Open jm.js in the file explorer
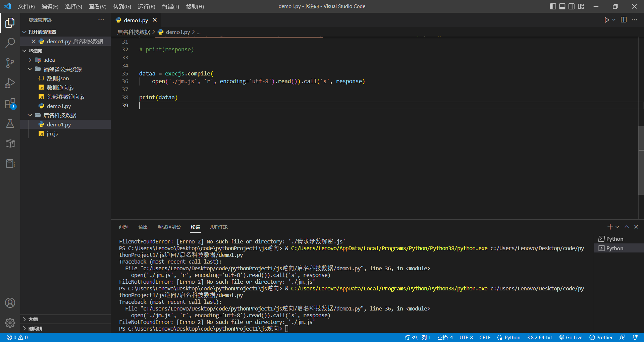This screenshot has height=342, width=644. [52, 133]
